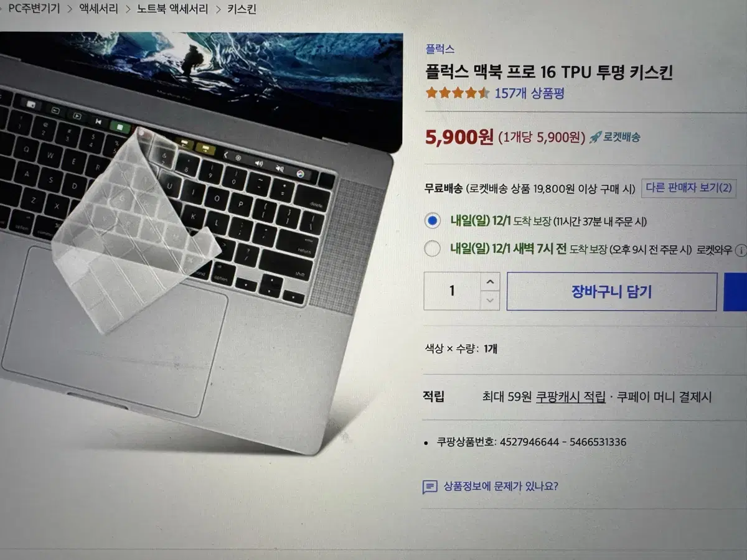This screenshot has height=560, width=747.
Task: Select the 내일(일) 12/1 도착 보장 option
Action: 432,221
